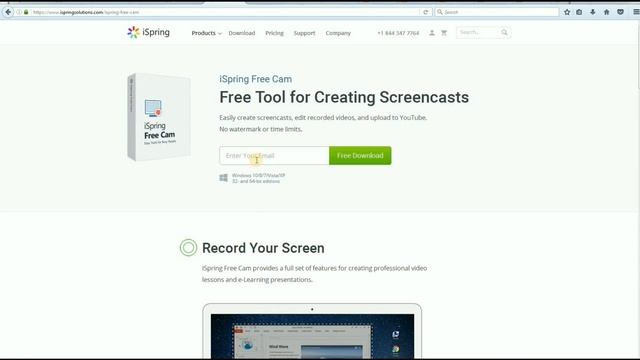Click the iSpring Free Cam title text
The height and width of the screenshot is (360, 640).
point(256,79)
